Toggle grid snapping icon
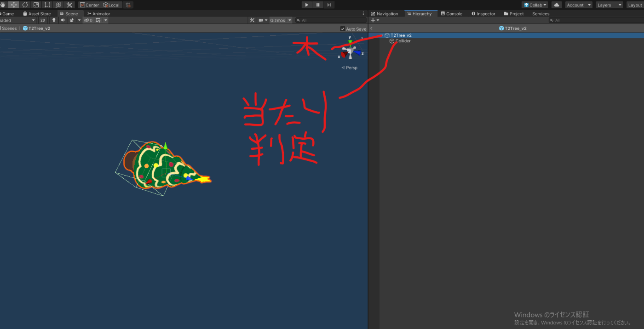 128,5
